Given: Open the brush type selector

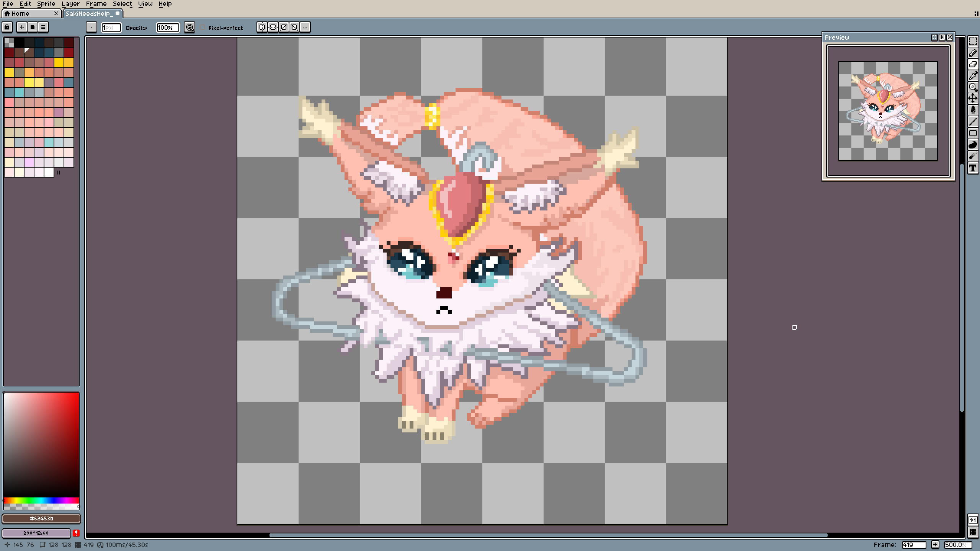Looking at the screenshot, I should pyautogui.click(x=91, y=27).
